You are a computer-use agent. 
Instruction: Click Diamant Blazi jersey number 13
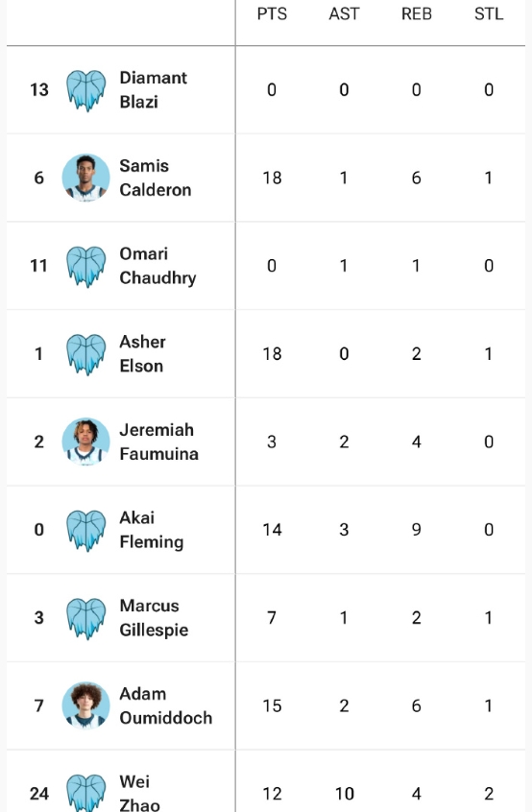click(38, 89)
